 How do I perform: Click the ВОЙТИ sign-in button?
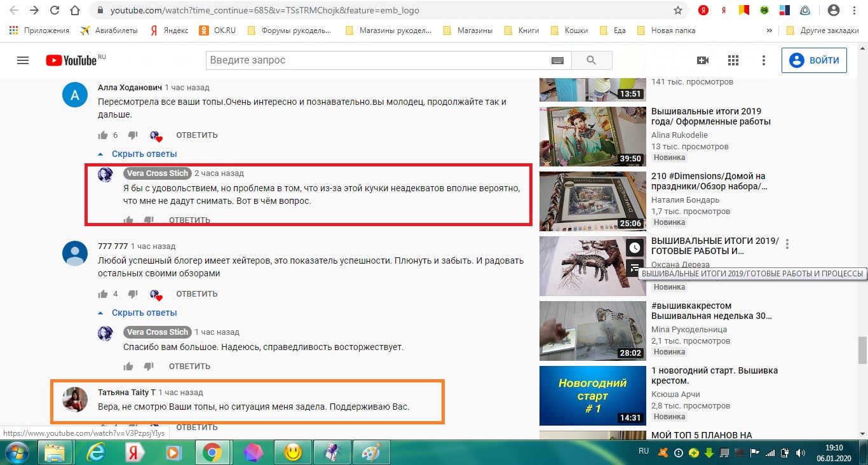pos(815,60)
